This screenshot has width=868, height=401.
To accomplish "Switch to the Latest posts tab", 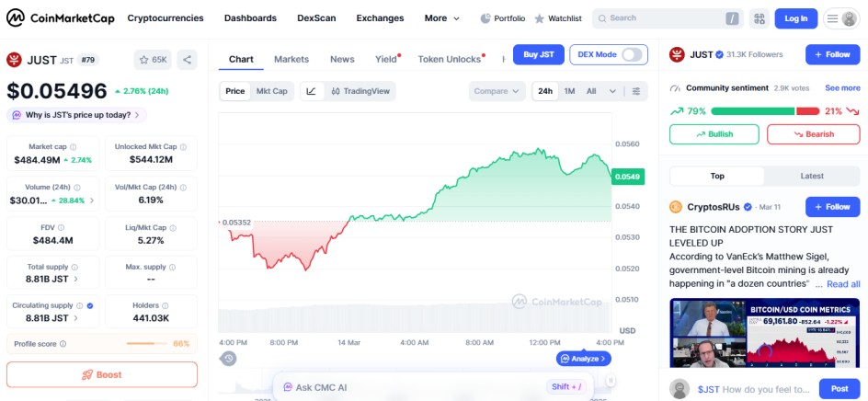I will tap(812, 177).
